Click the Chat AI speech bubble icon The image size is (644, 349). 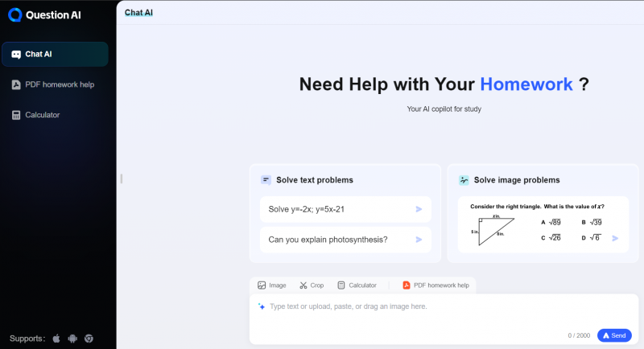(x=16, y=54)
